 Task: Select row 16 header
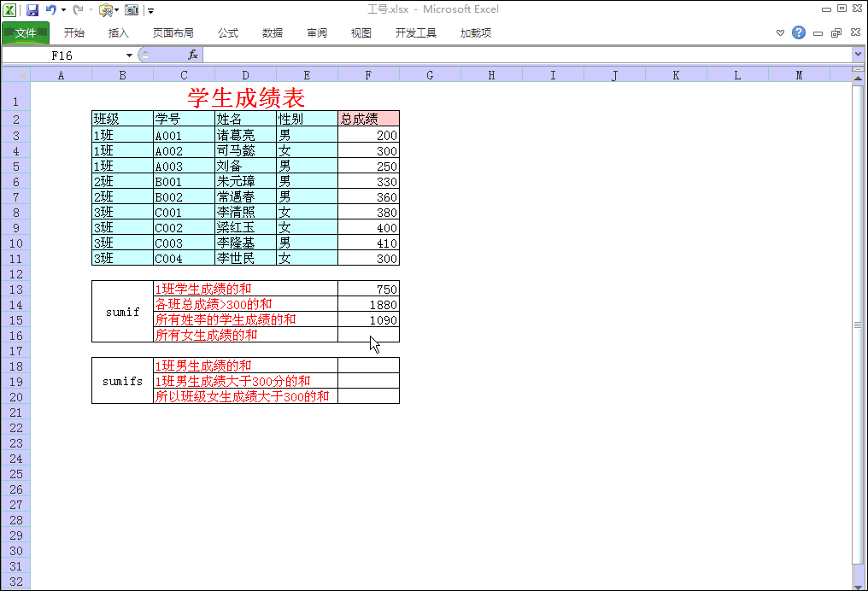16,336
